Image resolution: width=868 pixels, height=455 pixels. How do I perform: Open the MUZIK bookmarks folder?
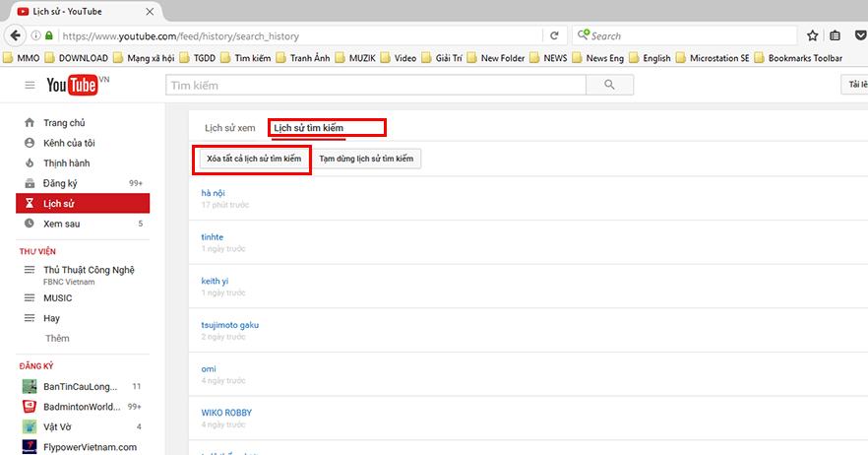(x=355, y=58)
